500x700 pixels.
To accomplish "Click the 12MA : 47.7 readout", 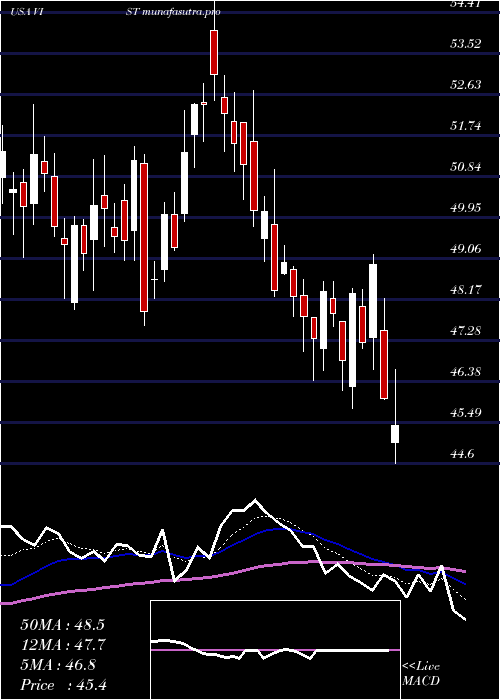I will tap(62, 645).
